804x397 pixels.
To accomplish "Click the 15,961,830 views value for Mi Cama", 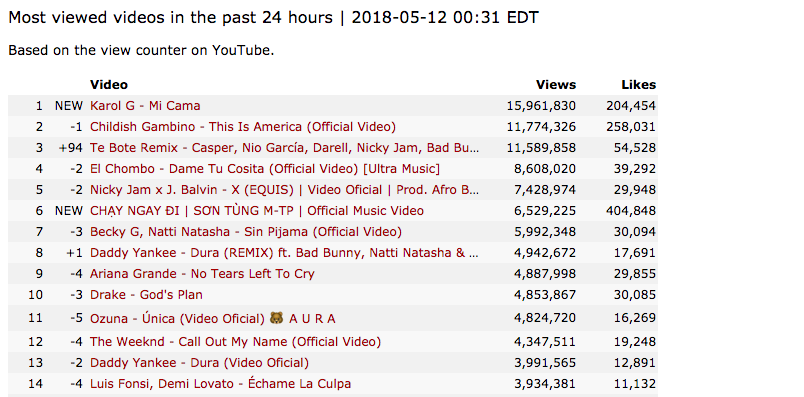I will (x=541, y=106).
